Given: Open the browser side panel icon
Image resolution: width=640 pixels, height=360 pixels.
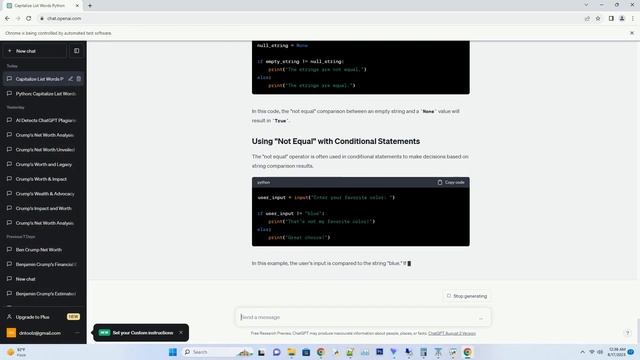Looking at the screenshot, I should point(611,18).
